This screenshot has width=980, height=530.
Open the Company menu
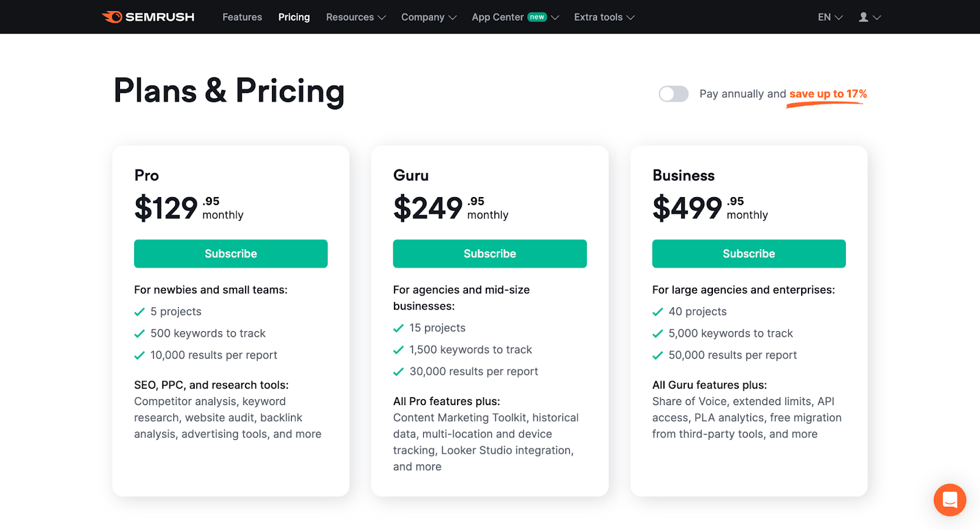[429, 17]
